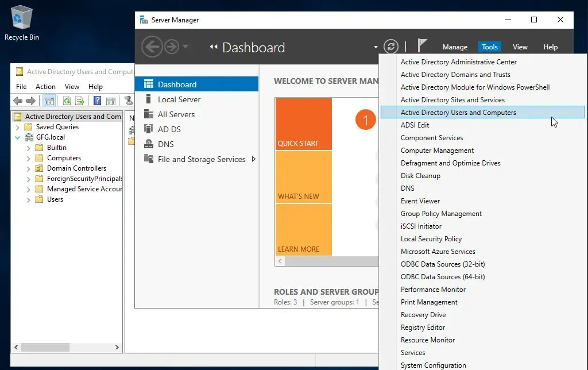
Task: Click the tree pane left scroll arrow
Action: click(x=16, y=348)
